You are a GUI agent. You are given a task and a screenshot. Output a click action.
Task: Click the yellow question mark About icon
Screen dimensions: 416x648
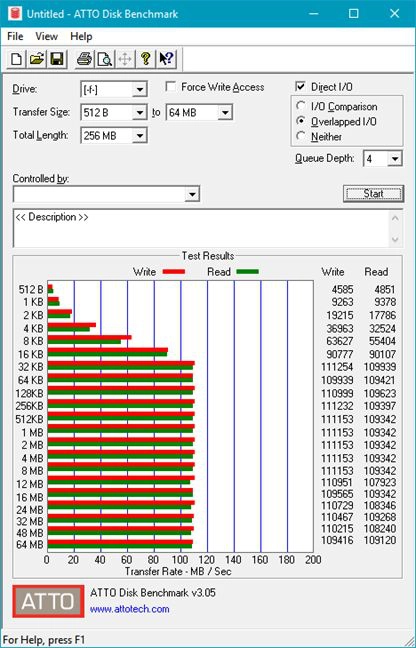(x=145, y=59)
